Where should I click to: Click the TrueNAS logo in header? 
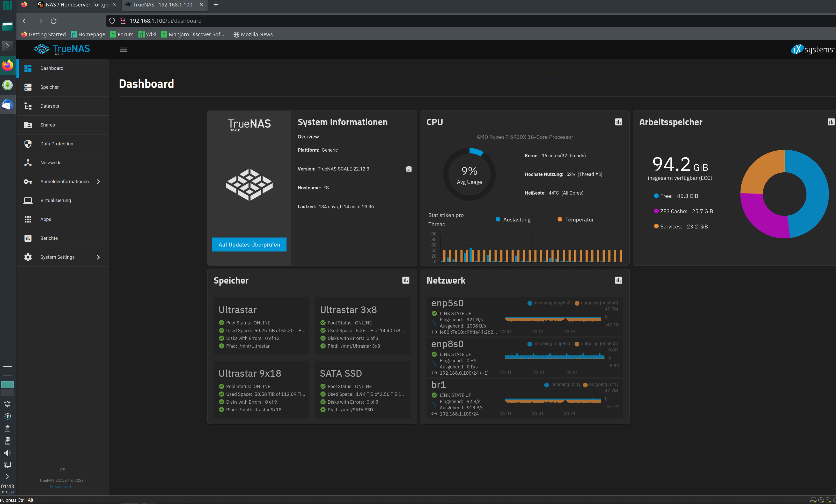62,49
